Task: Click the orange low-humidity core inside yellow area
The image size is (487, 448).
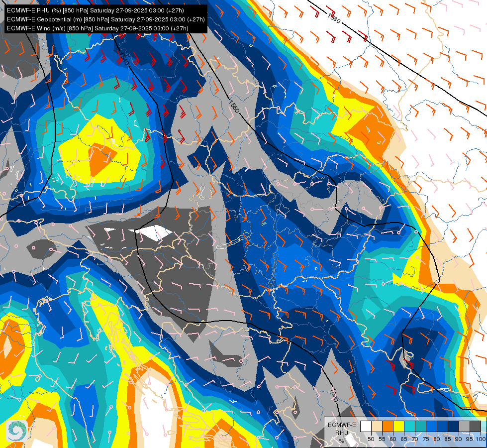Action: [x=100, y=159]
